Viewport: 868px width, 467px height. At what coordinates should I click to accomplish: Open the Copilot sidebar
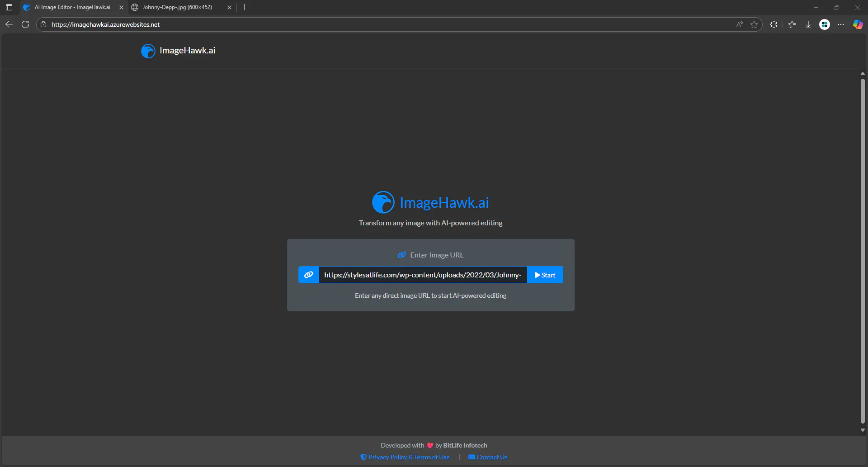pyautogui.click(x=858, y=24)
